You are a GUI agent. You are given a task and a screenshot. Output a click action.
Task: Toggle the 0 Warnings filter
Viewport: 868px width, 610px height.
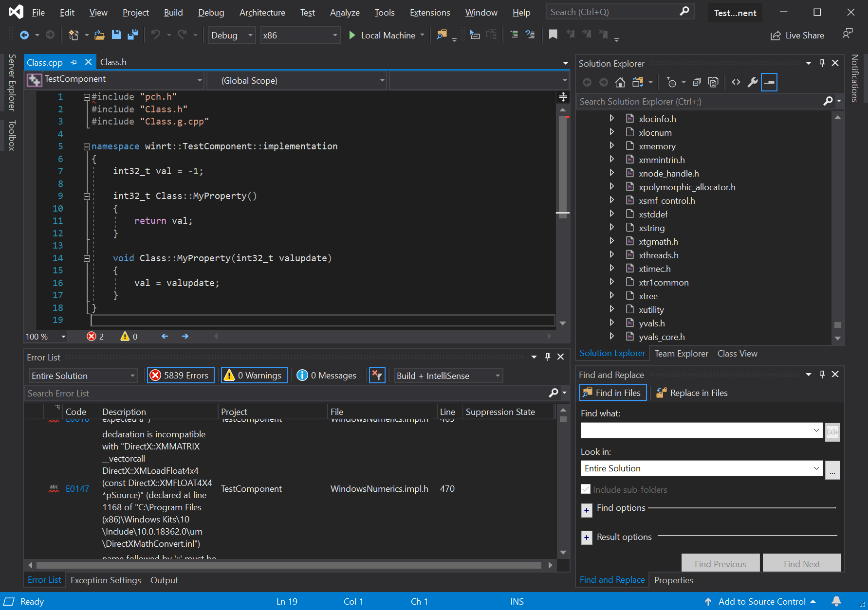[254, 376]
